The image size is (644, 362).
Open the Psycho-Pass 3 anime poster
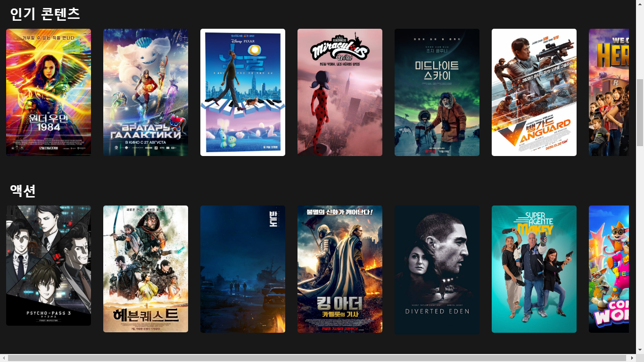coord(49,265)
